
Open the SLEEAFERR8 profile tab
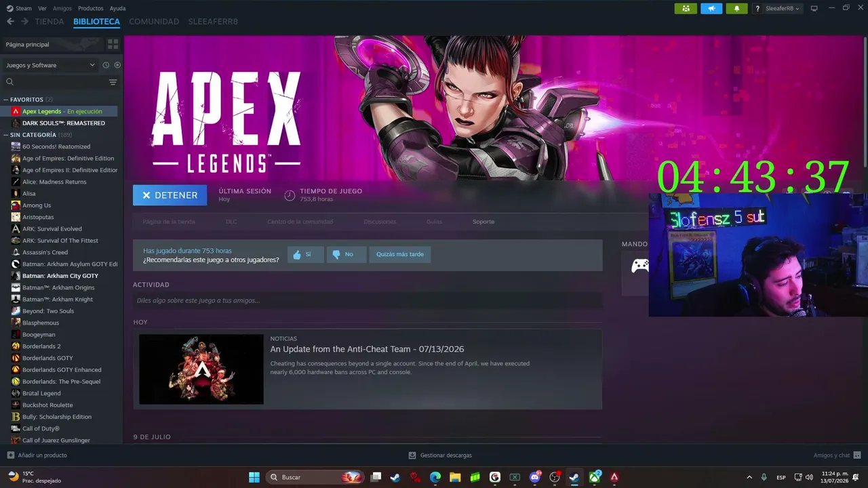tap(213, 22)
